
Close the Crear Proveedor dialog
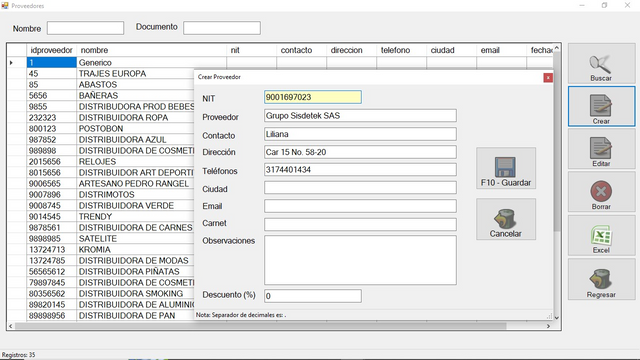coord(548,78)
